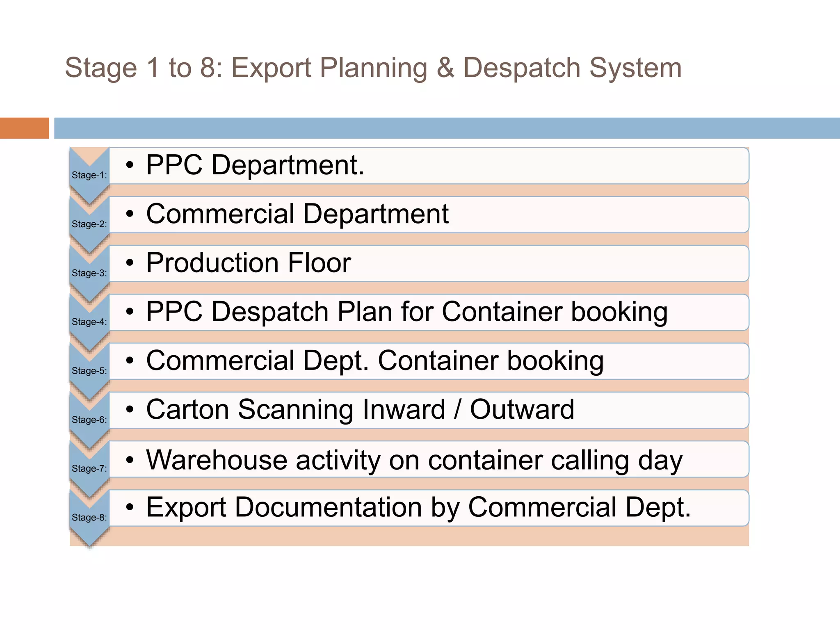The image size is (840, 630).
Task: Select the Warehouse activity text box
Action: click(x=429, y=459)
